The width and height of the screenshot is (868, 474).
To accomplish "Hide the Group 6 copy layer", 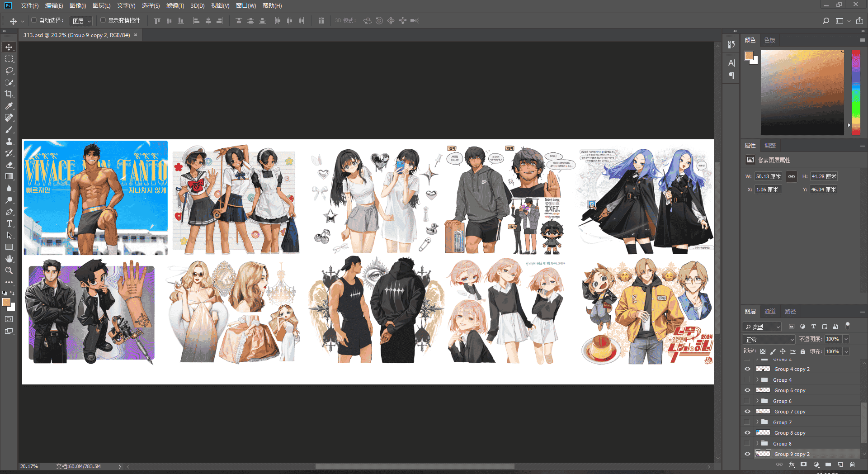I will pyautogui.click(x=747, y=390).
